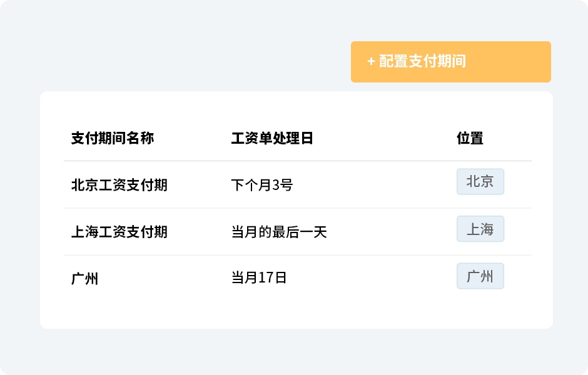Click the 工资单处理日 column header
588x375 pixels.
tap(272, 138)
